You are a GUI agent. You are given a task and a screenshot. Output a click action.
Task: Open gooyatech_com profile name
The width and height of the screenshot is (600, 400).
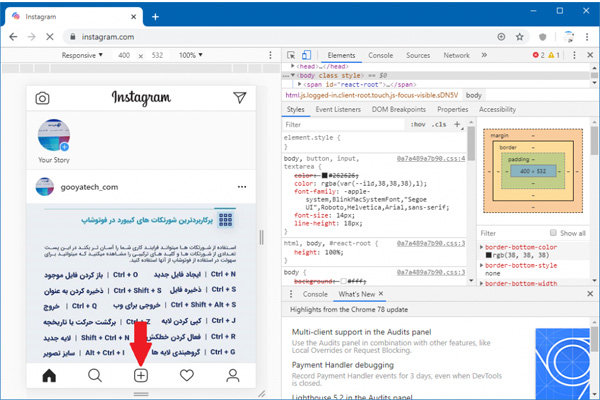coord(89,187)
